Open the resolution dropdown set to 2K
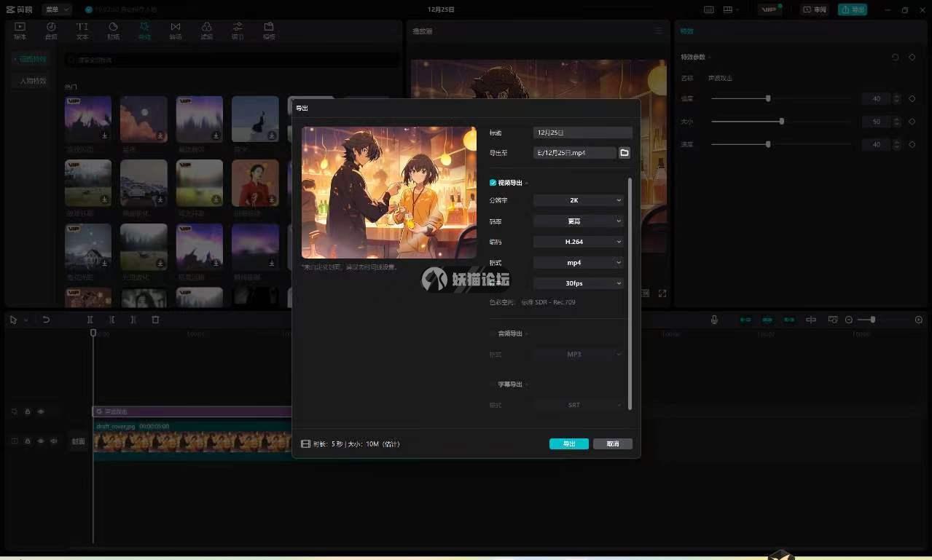This screenshot has height=560, width=932. coord(579,200)
